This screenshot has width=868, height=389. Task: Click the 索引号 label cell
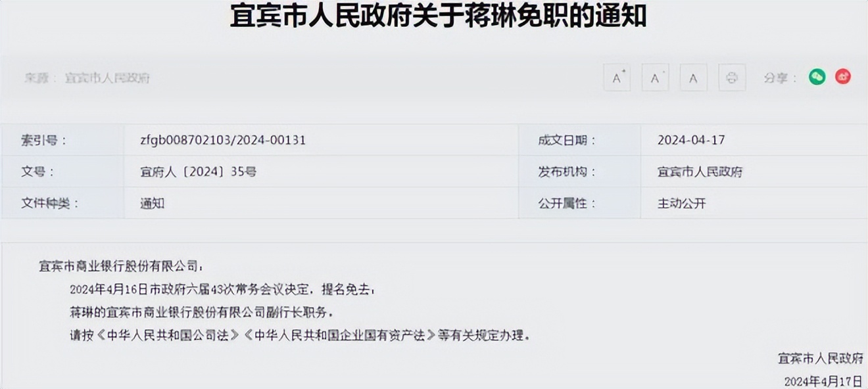click(43, 140)
